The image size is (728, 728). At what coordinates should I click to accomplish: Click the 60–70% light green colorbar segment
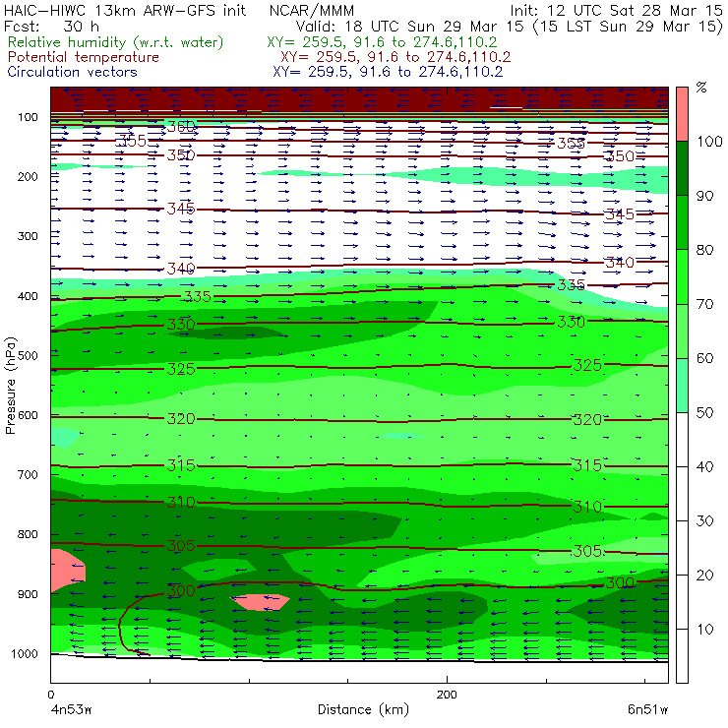pyautogui.click(x=682, y=331)
